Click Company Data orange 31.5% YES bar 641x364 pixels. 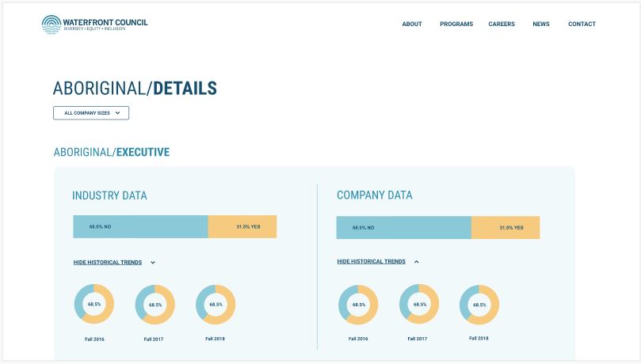[506, 228]
